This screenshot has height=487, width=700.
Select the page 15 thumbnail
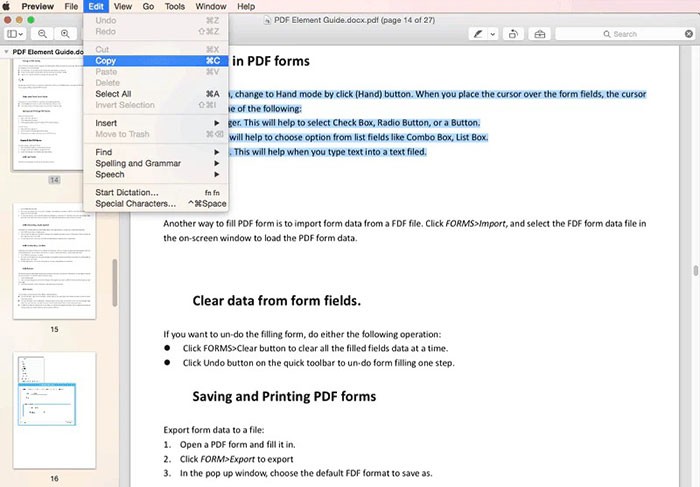tap(54, 262)
